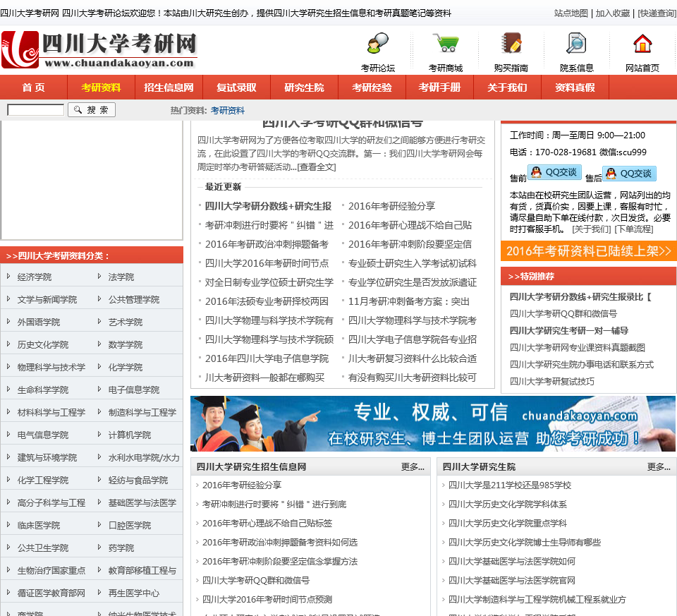Open 2016年考研心理战不给自己贴标签 in lower list

click(x=267, y=524)
